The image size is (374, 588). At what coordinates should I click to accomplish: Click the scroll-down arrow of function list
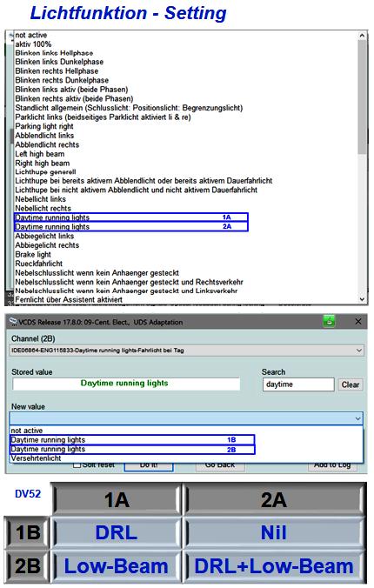coord(362,299)
